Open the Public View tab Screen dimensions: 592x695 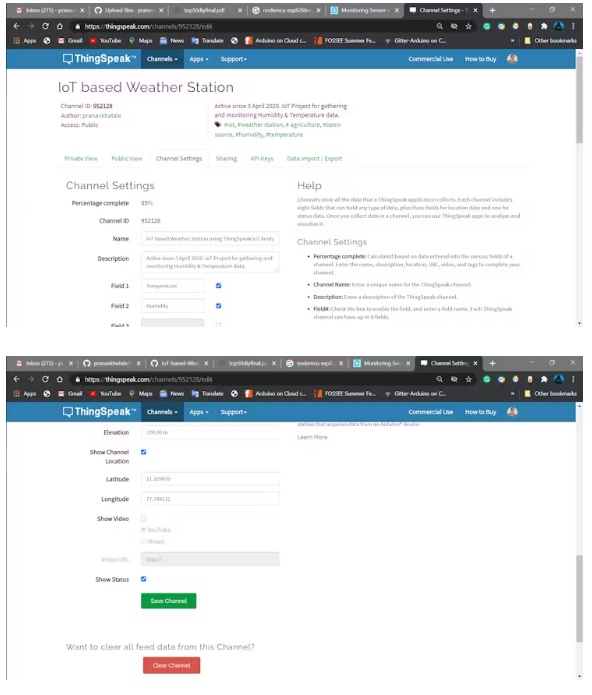tap(127, 159)
